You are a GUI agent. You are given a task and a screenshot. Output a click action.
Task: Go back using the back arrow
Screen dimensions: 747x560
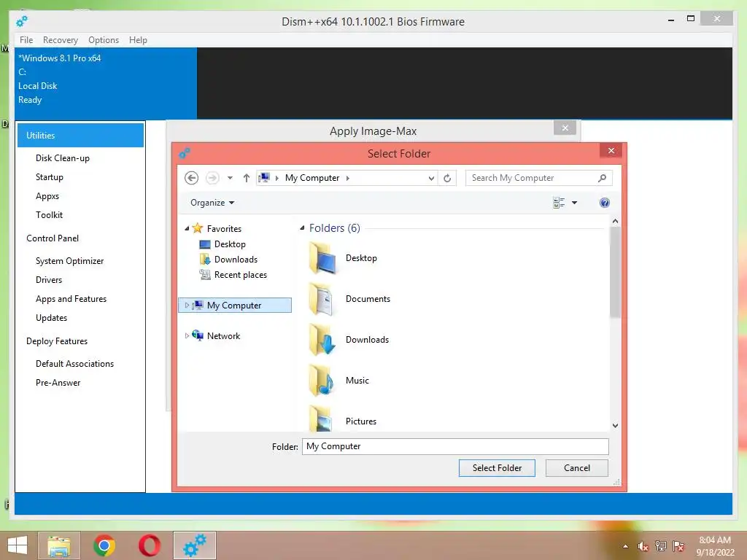tap(192, 178)
